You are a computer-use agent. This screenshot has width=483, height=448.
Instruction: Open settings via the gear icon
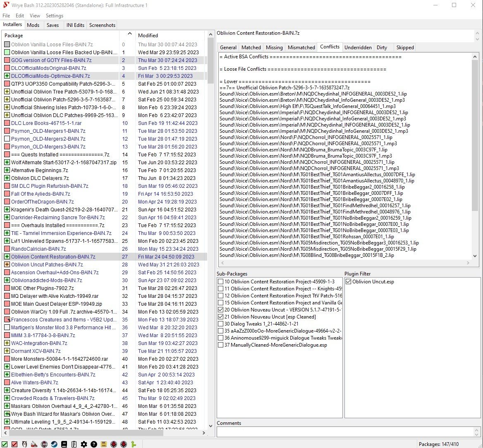pyautogui.click(x=84, y=444)
